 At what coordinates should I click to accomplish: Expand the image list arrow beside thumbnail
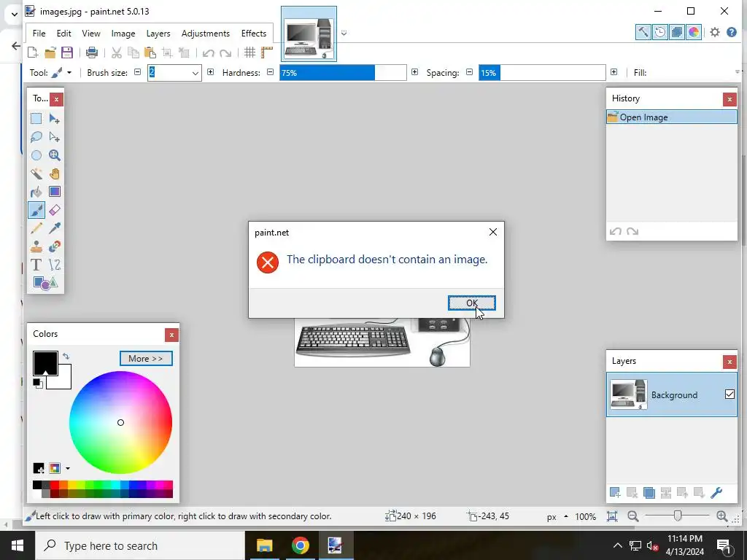point(344,34)
